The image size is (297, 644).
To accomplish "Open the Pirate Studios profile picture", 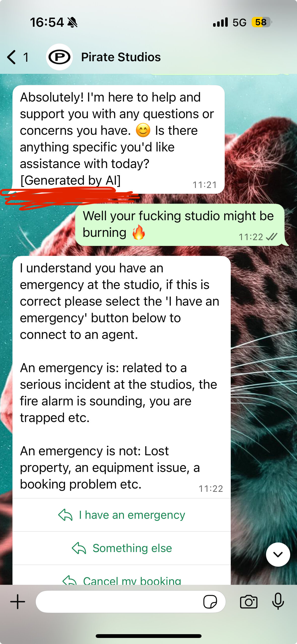I will pyautogui.click(x=59, y=57).
